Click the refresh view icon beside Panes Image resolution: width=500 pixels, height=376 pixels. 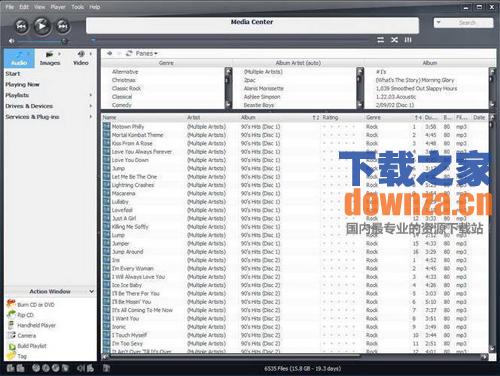[x=129, y=53]
